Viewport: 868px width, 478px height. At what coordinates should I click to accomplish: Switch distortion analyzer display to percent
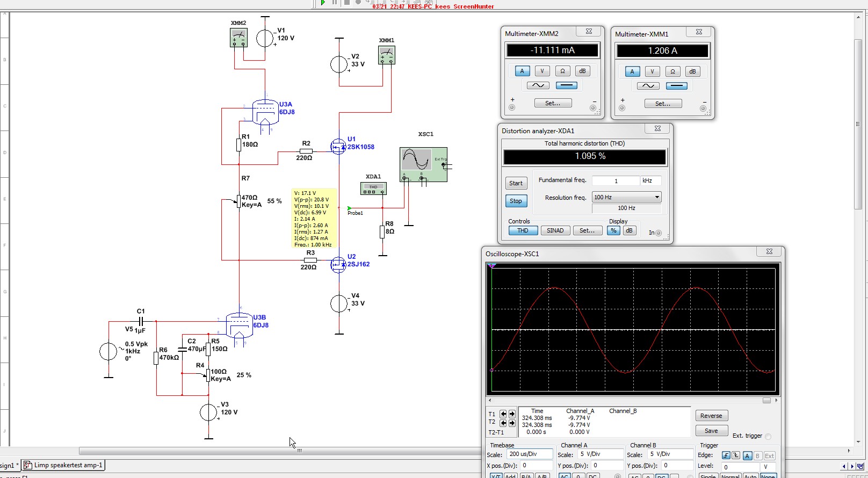tap(613, 230)
